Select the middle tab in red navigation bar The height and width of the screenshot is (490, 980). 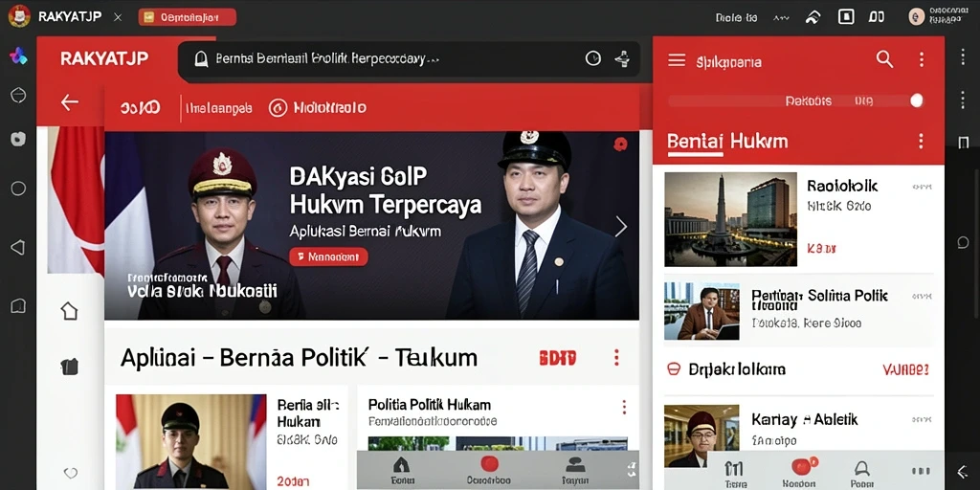pos(218,108)
